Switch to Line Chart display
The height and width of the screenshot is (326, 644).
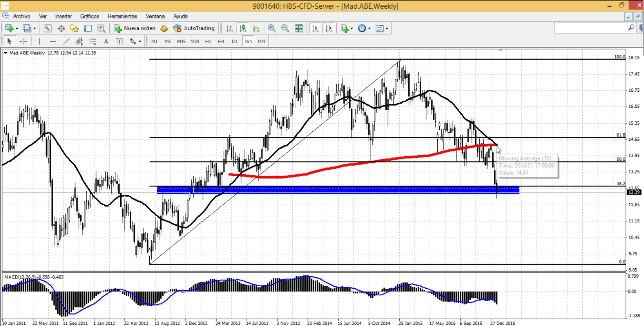pos(256,28)
